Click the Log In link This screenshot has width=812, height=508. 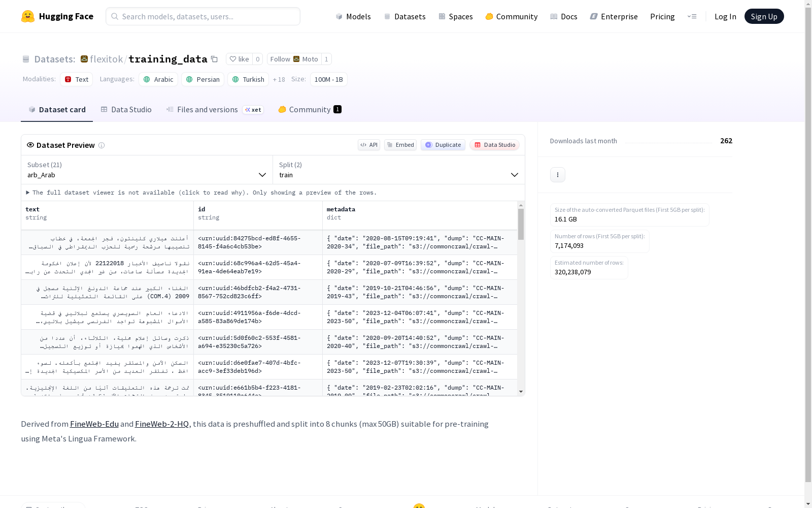point(725,16)
